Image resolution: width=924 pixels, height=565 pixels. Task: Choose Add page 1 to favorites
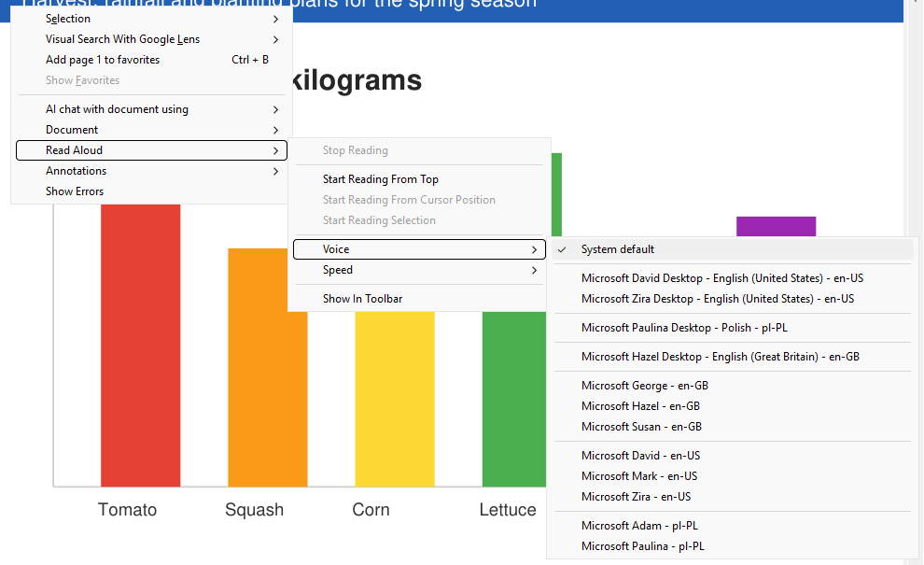(151, 60)
